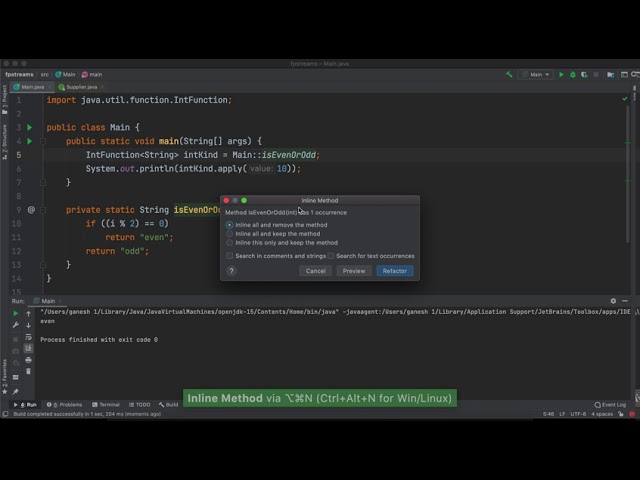This screenshot has width=640, height=480.
Task: Open Structure side tool window
Action: 4,142
